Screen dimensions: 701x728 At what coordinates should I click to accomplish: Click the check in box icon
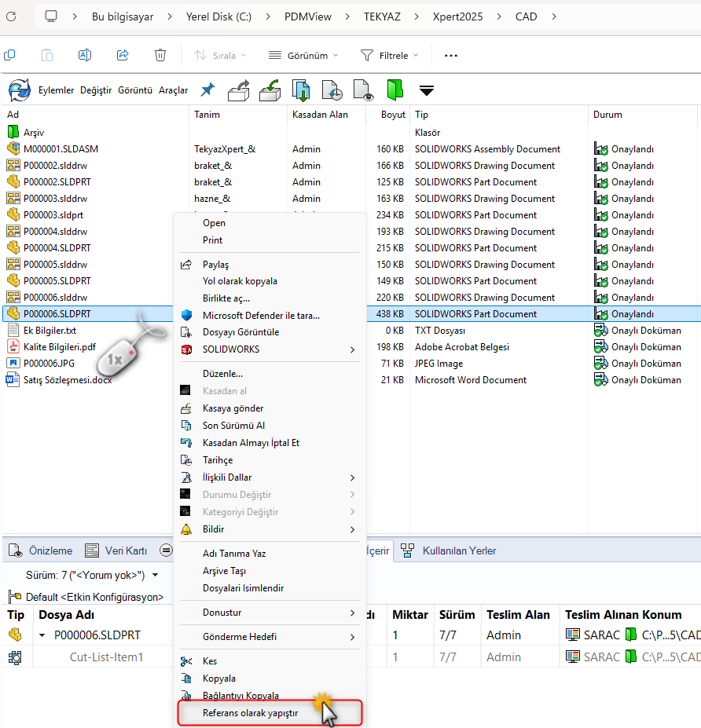pos(270,90)
